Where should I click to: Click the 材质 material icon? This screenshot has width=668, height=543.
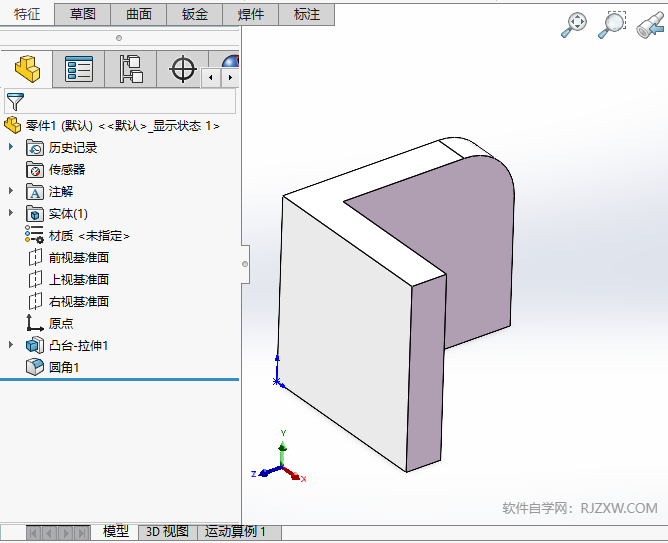(34, 234)
